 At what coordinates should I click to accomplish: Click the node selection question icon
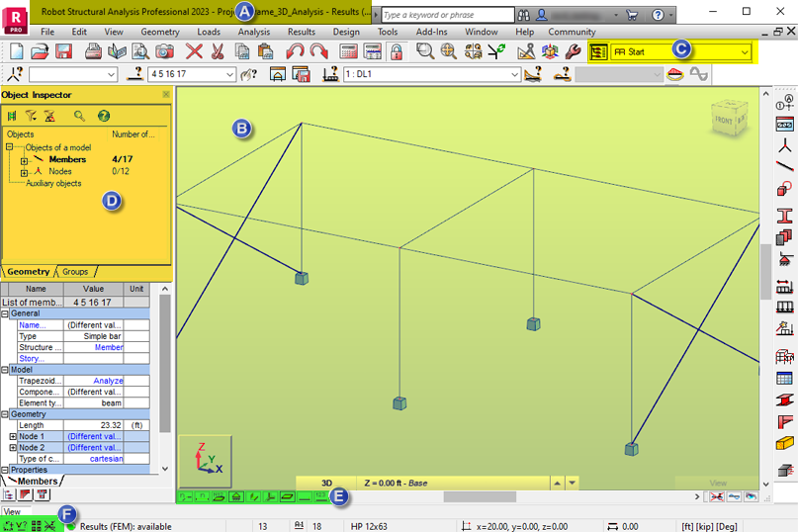point(15,74)
